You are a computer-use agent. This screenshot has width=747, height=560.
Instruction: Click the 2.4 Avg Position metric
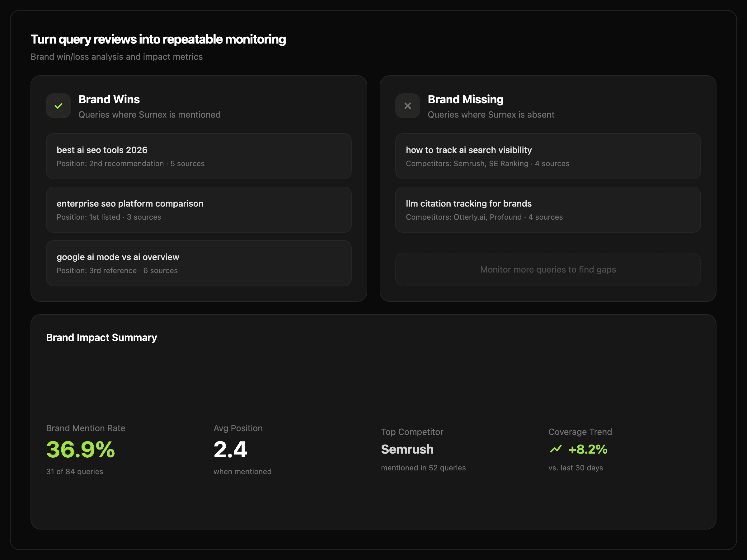(x=230, y=450)
